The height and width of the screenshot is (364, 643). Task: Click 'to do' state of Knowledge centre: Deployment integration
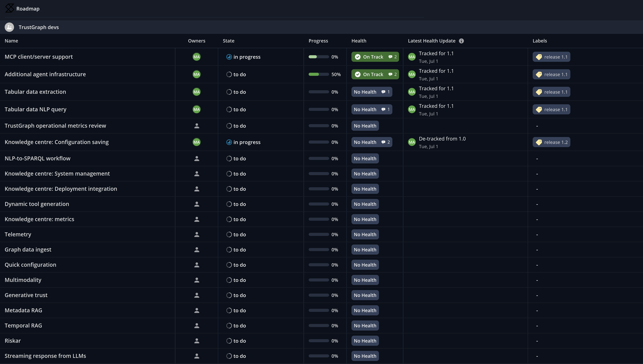pyautogui.click(x=239, y=189)
